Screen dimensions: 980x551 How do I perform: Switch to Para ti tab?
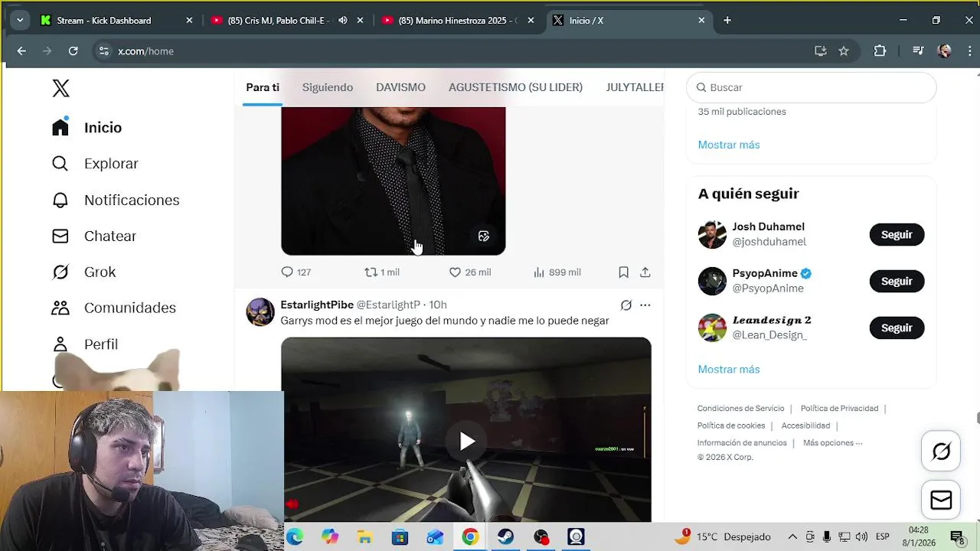[x=263, y=87]
